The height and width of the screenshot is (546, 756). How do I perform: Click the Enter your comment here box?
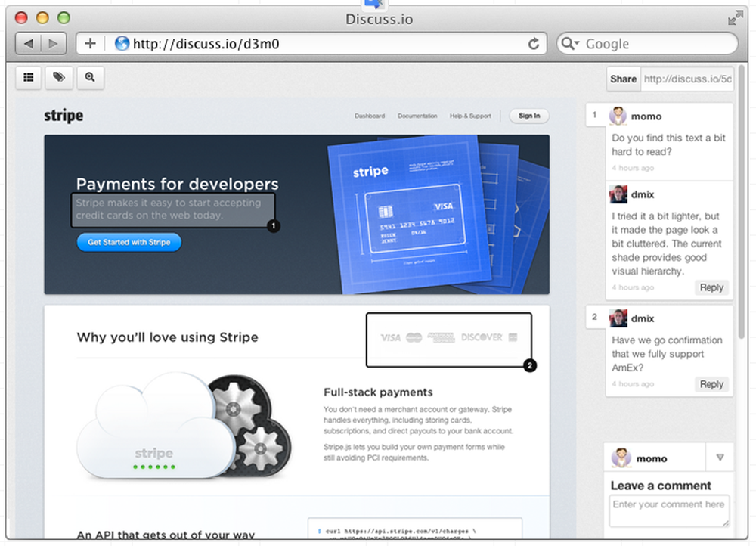tap(669, 510)
